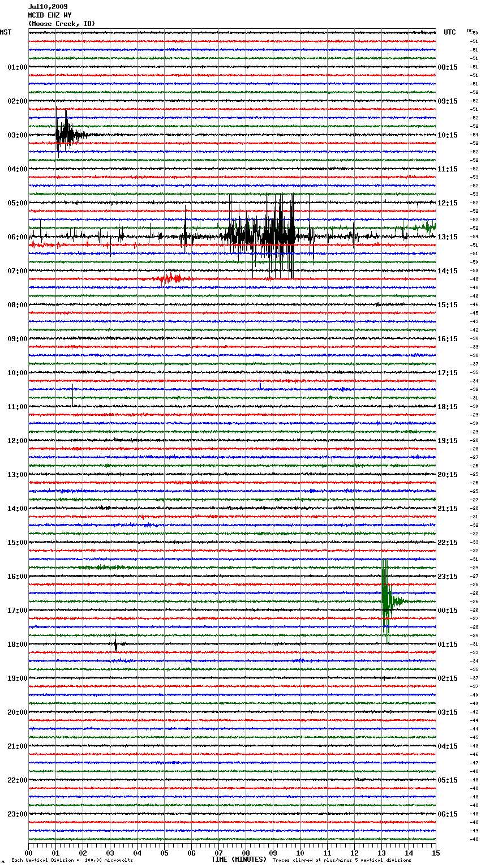This screenshot has height=868, width=481.
Task: Click the '13:15' UTC time label
Action: coord(448,237)
